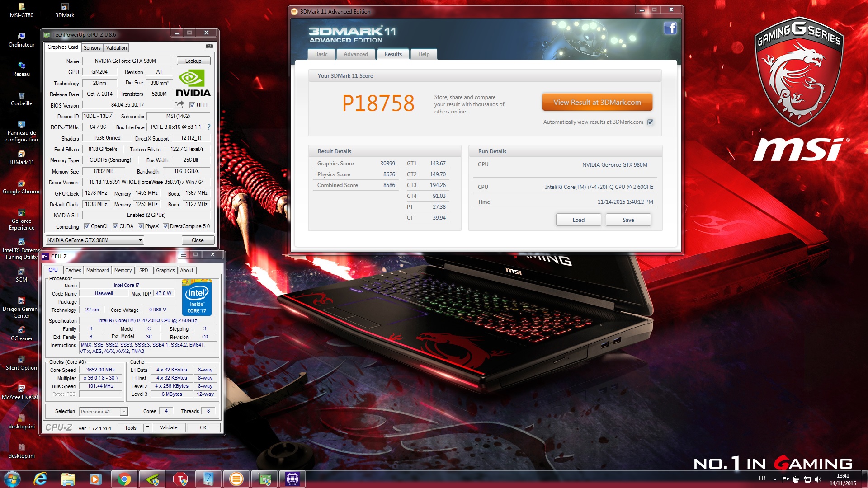Click the Intel Core i7 badge in CPU-Z
The width and height of the screenshot is (868, 488).
(x=197, y=297)
